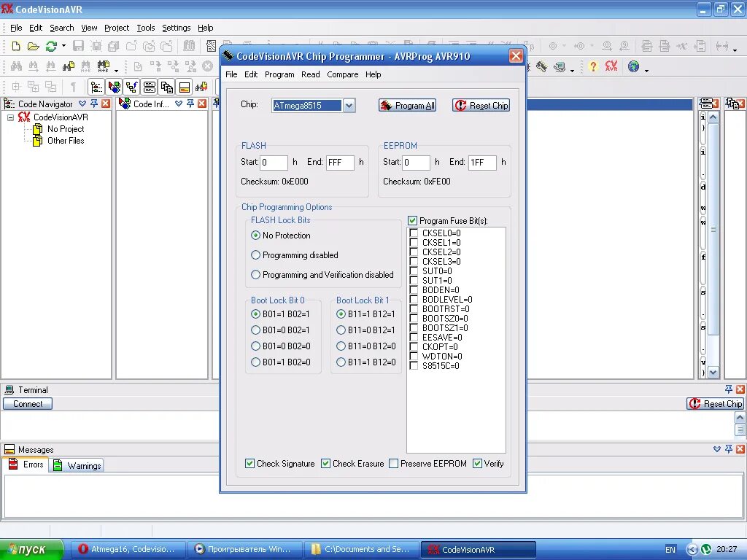
Task: Open the Reopen icon dropdown arrow
Action: [x=63, y=46]
